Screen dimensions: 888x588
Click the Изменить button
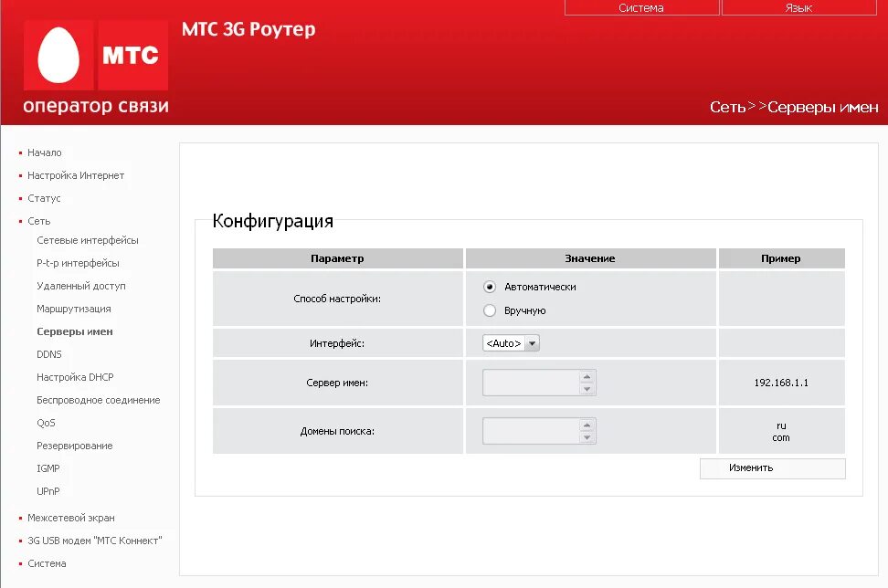pyautogui.click(x=773, y=468)
